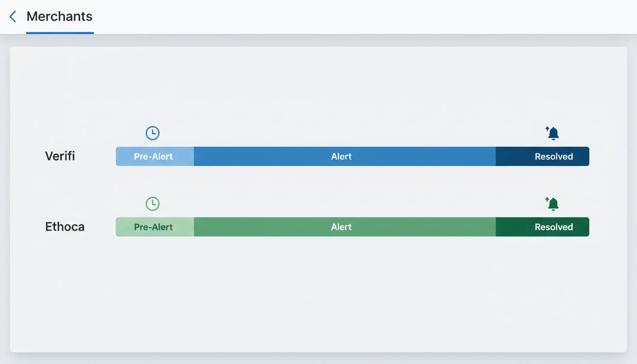Select the green notification bell above Ethoca Resolved

(552, 204)
